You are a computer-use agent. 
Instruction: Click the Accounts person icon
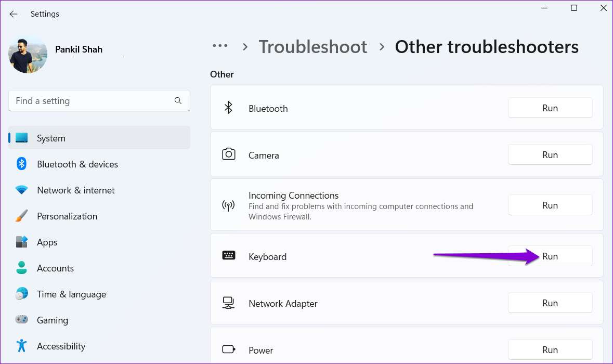21,268
